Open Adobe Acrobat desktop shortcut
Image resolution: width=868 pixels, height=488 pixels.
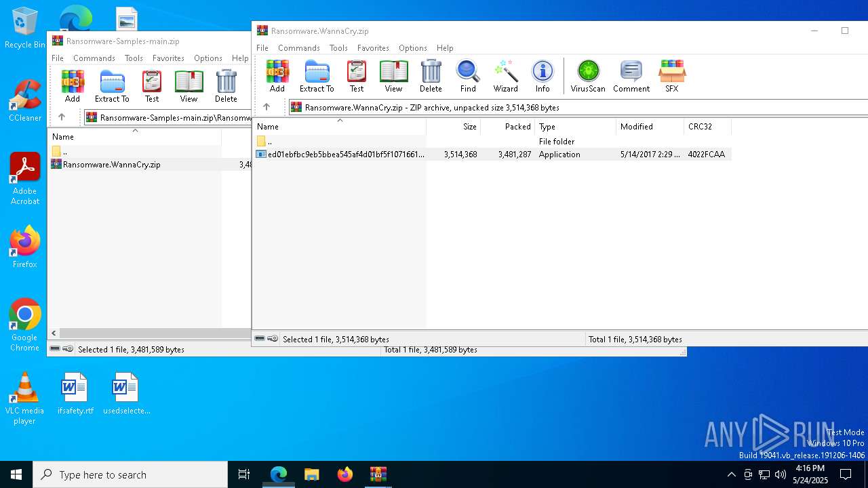point(24,179)
